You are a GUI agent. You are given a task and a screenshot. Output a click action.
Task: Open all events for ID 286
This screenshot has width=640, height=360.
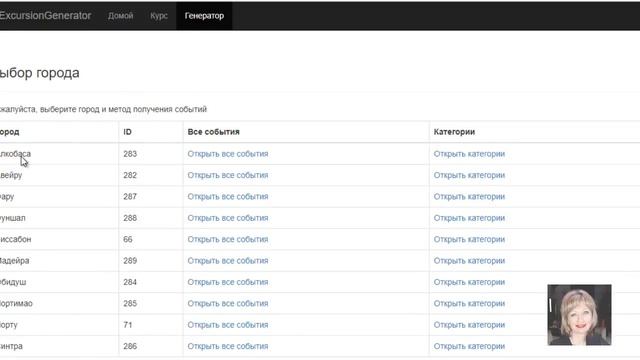(228, 346)
